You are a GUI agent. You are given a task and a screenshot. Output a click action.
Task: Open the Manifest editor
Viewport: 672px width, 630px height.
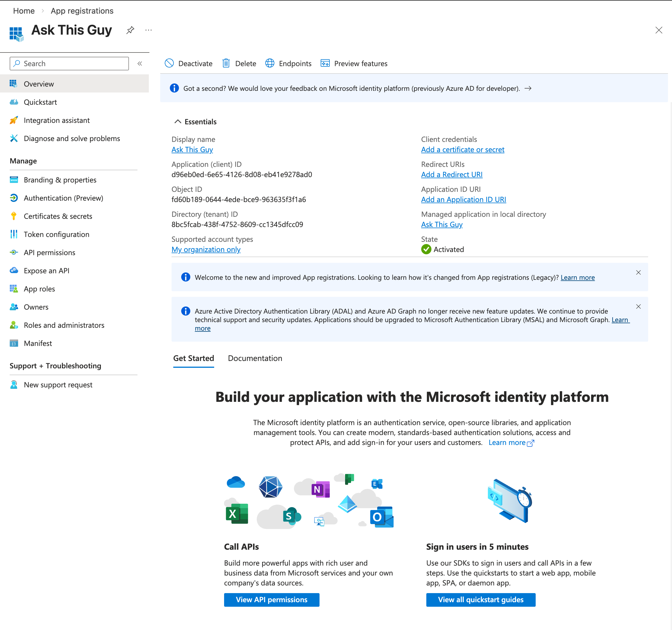click(x=37, y=343)
